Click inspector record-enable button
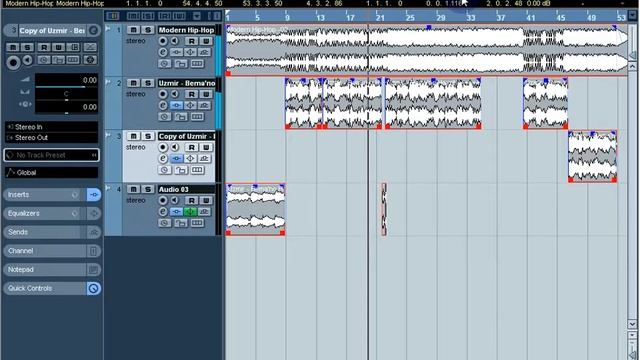 pos(13,62)
